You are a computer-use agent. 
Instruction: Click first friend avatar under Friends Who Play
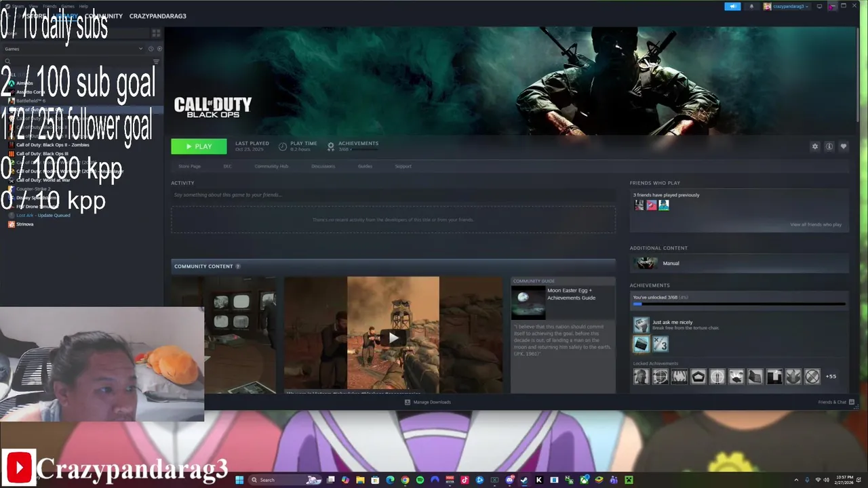click(639, 205)
